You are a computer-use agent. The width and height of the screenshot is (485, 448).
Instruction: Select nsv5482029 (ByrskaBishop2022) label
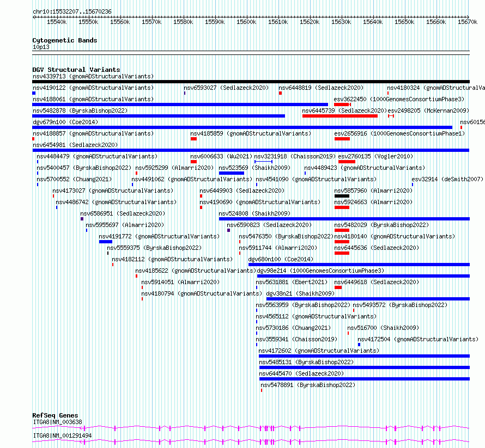click(x=381, y=225)
